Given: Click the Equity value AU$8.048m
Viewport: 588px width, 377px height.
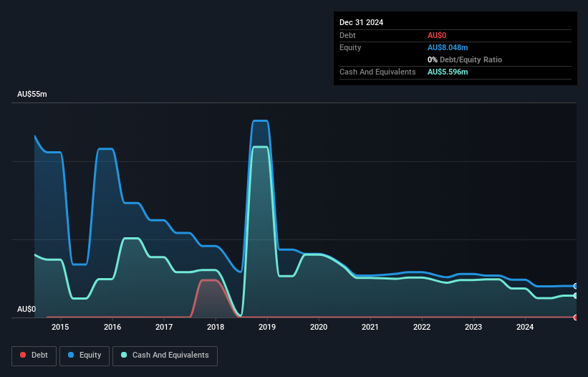Looking at the screenshot, I should [448, 47].
